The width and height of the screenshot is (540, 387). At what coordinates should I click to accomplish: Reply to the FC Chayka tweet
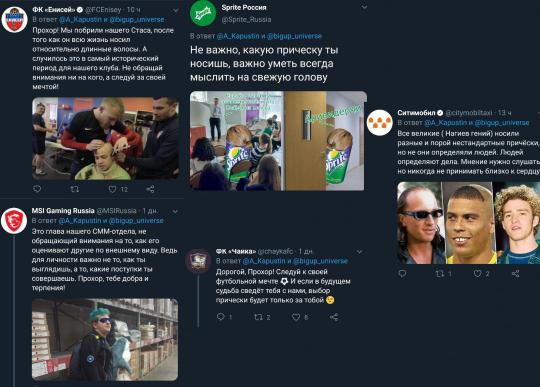(x=220, y=316)
